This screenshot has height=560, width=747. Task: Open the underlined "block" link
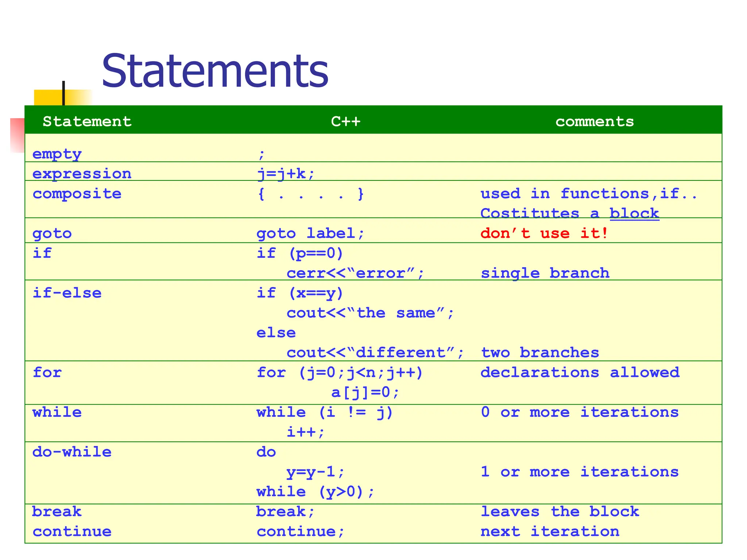click(x=634, y=214)
